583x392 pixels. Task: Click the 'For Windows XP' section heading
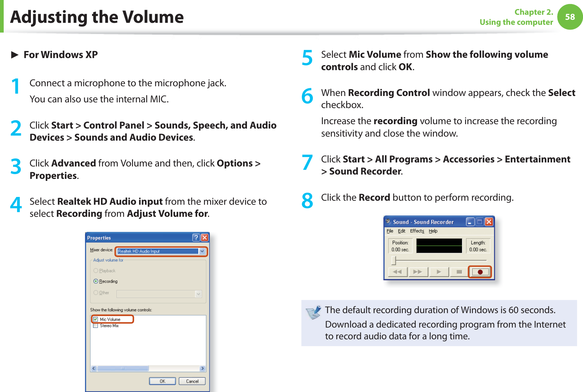[x=60, y=55]
